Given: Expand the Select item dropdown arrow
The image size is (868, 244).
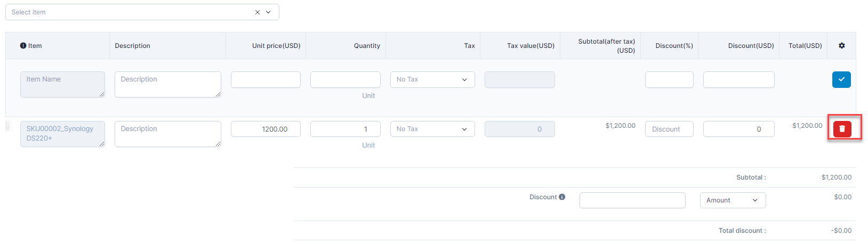Looking at the screenshot, I should point(268,12).
